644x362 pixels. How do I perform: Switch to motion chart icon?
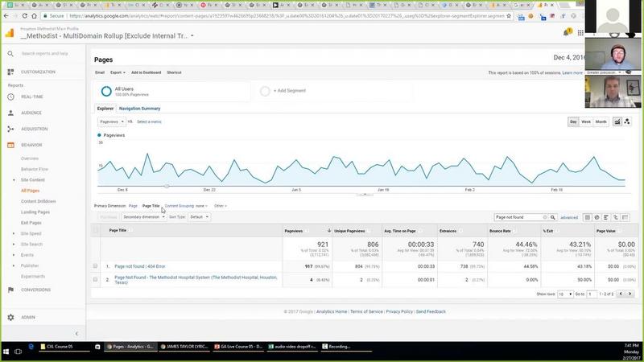coord(627,122)
